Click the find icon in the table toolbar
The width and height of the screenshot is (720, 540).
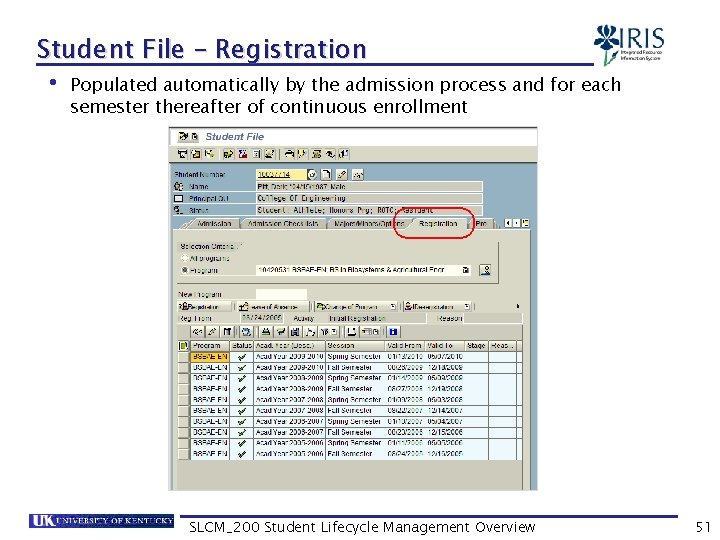click(295, 332)
